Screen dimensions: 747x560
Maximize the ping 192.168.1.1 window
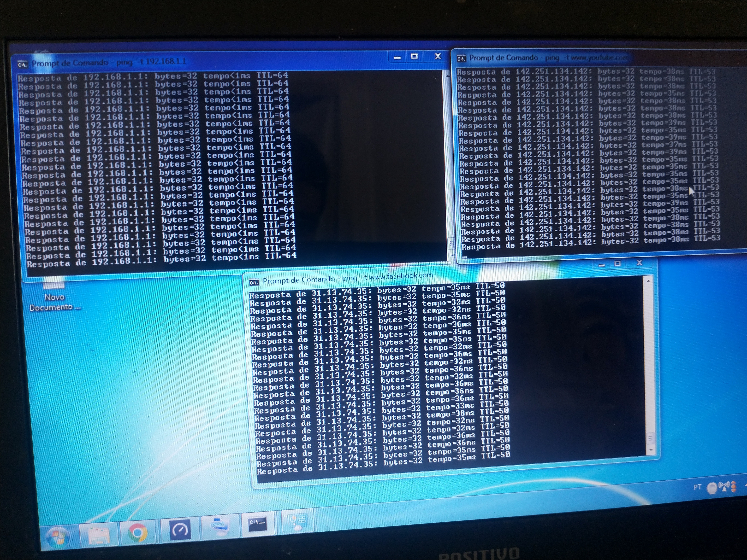pos(415,56)
